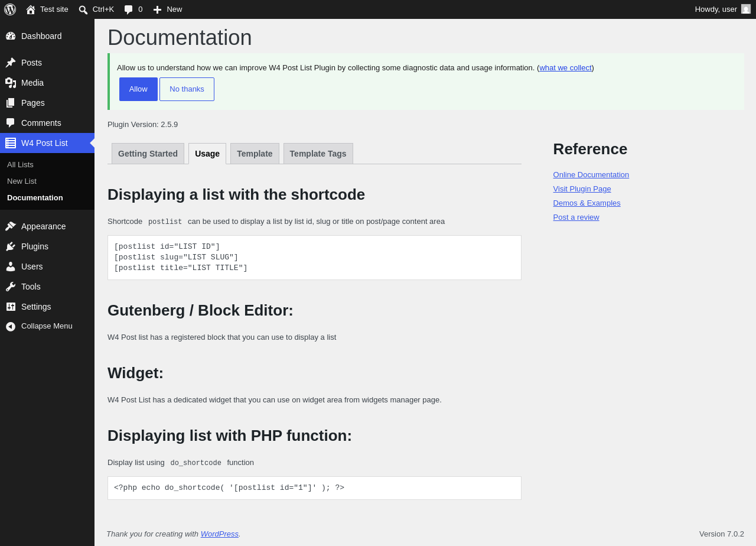The image size is (756, 546).
Task: Open the Dashboard menu item
Action: click(x=47, y=36)
